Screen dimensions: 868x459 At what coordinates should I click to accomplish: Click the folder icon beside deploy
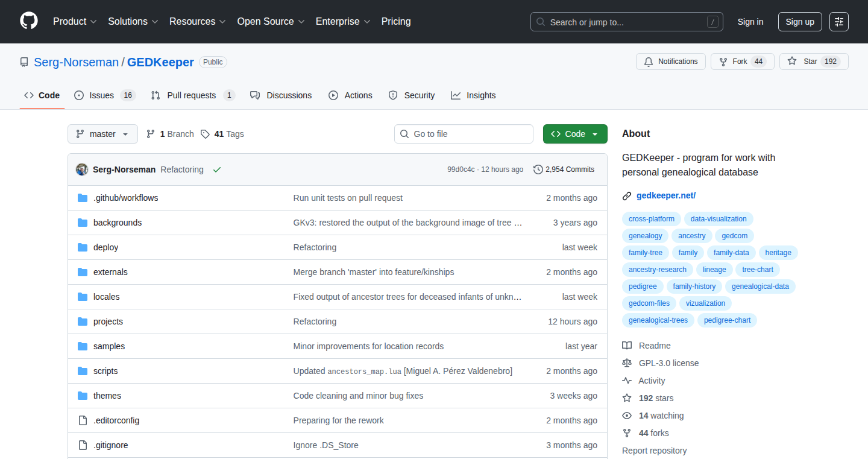point(83,247)
